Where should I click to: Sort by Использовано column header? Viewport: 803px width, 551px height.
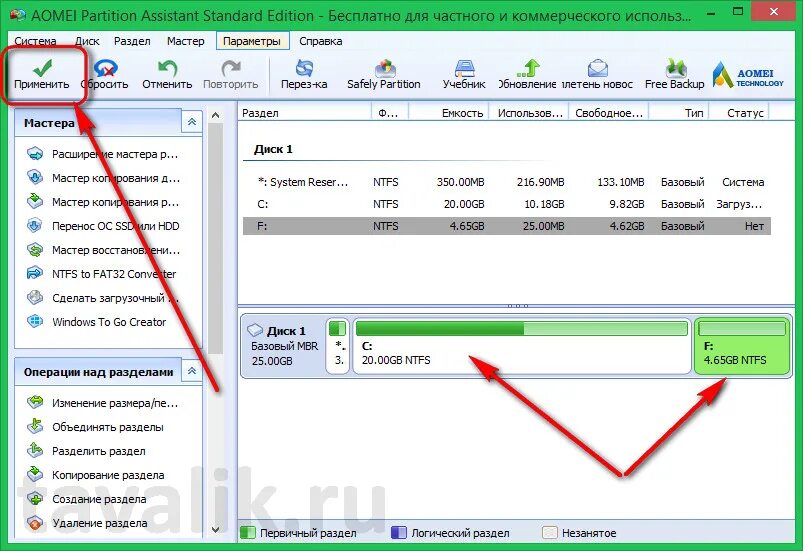(x=529, y=113)
